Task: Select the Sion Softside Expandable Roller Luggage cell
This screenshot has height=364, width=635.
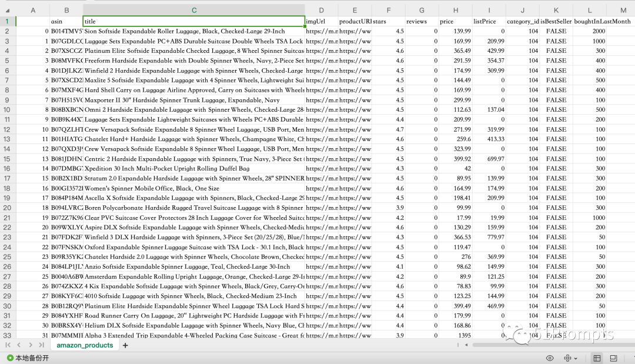Action: (194, 31)
